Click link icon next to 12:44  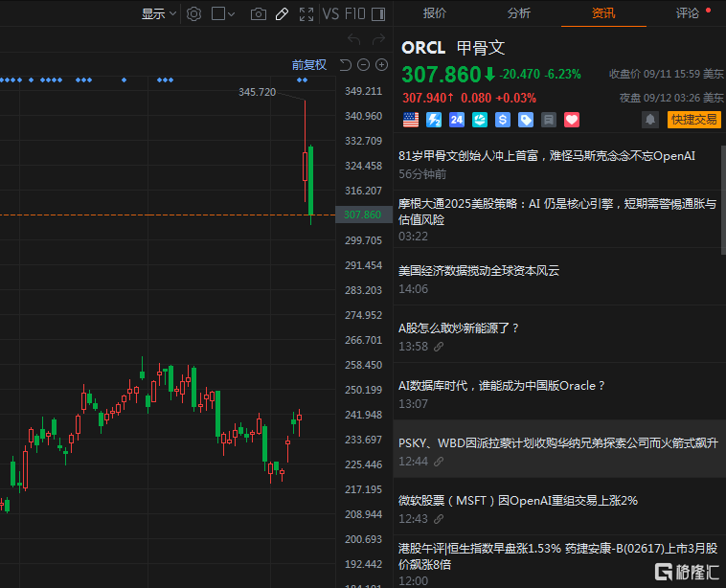click(x=439, y=462)
